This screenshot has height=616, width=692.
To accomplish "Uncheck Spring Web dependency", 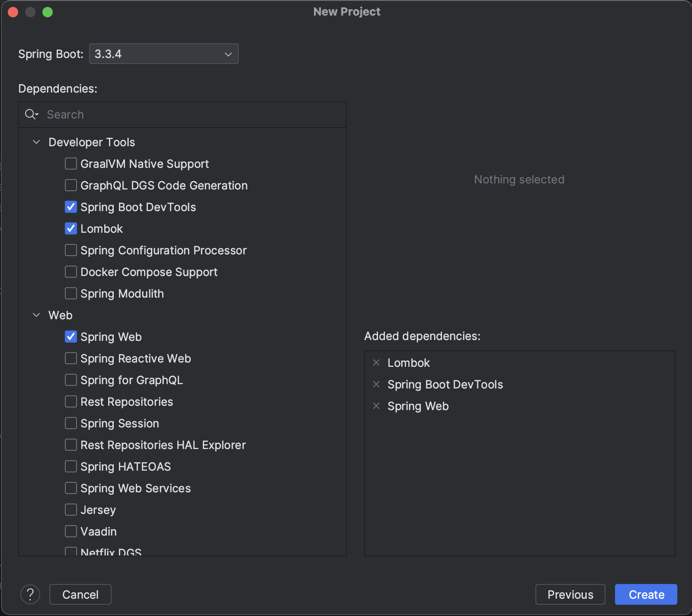I will tap(71, 337).
